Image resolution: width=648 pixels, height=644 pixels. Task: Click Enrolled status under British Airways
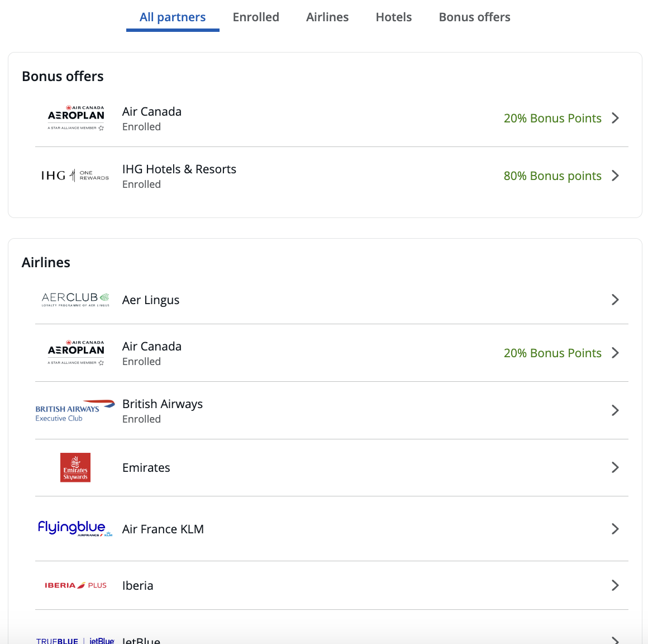click(141, 419)
